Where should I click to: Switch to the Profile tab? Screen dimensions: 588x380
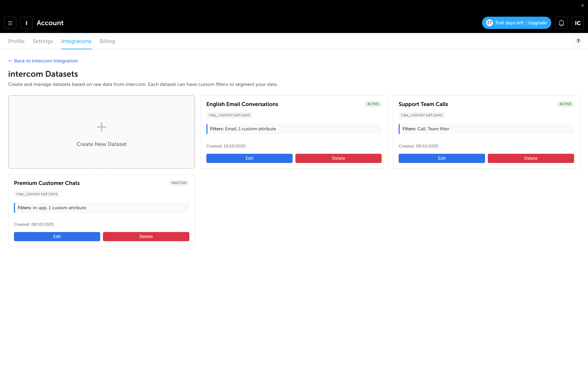[16, 41]
